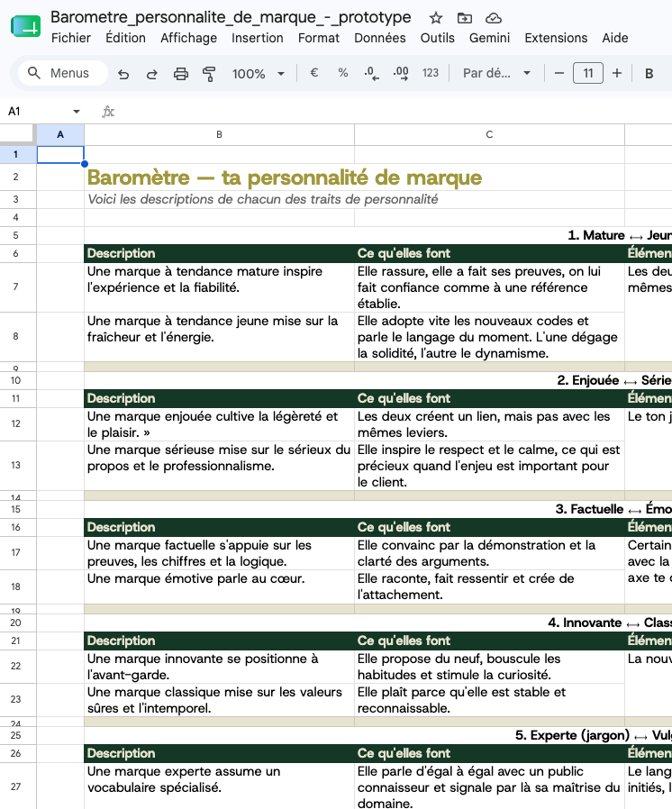Check the cloud save status icon
This screenshot has height=809, width=672.
click(494, 18)
